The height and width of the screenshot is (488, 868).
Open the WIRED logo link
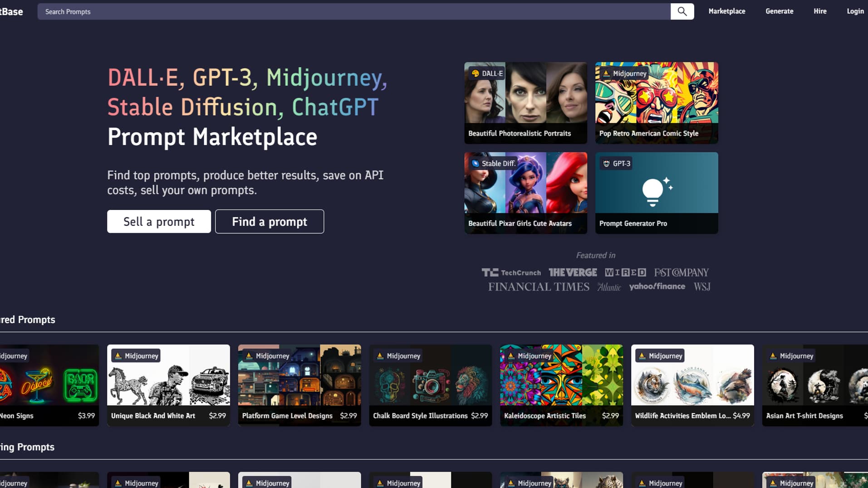click(625, 273)
